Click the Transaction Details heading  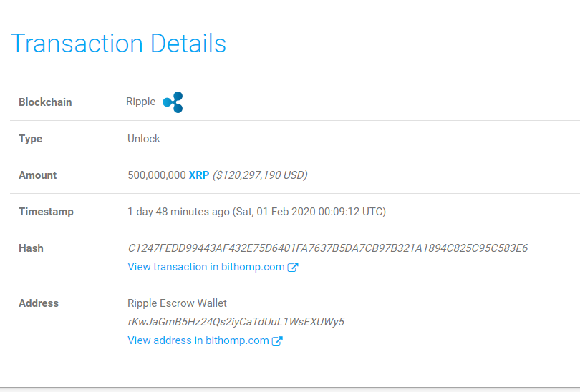118,44
